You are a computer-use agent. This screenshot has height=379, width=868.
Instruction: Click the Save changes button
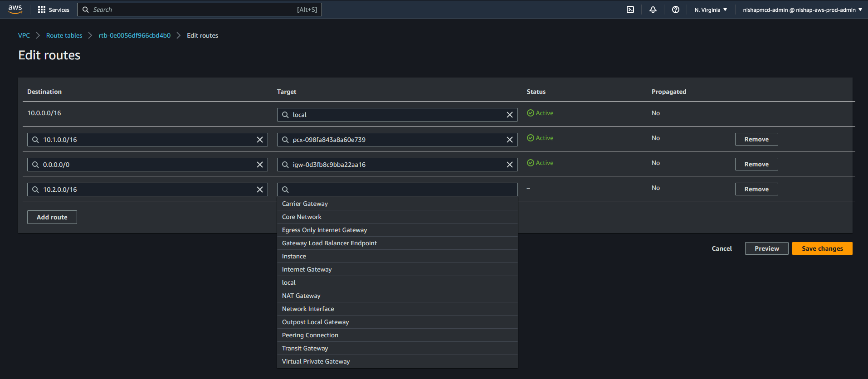click(x=822, y=248)
